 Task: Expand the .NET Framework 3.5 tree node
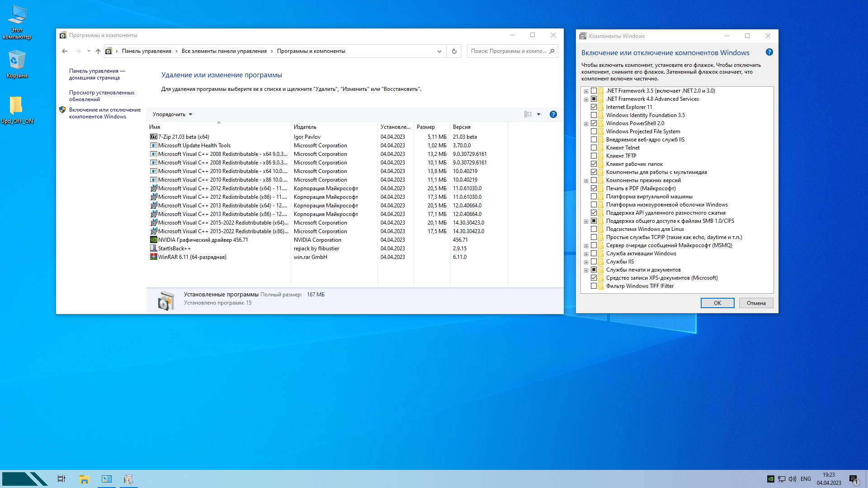(586, 91)
